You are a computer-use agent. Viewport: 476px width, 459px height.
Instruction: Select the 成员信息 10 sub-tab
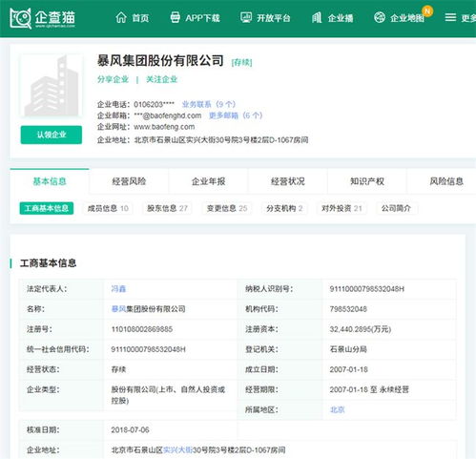tap(108, 208)
